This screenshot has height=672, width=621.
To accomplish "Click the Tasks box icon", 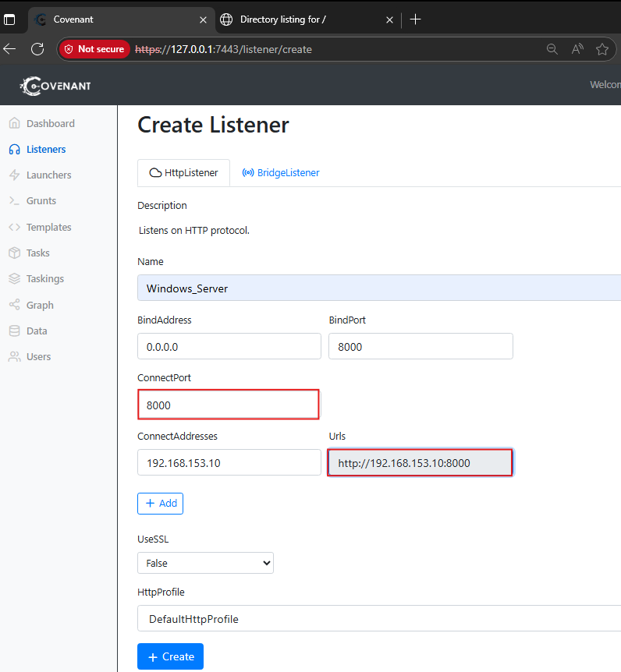I will [x=15, y=253].
